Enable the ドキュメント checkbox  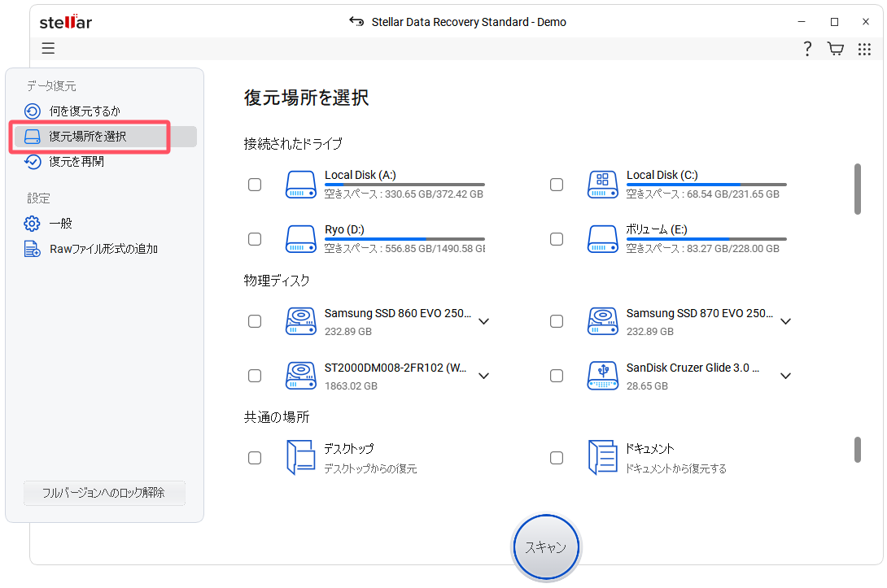(557, 457)
